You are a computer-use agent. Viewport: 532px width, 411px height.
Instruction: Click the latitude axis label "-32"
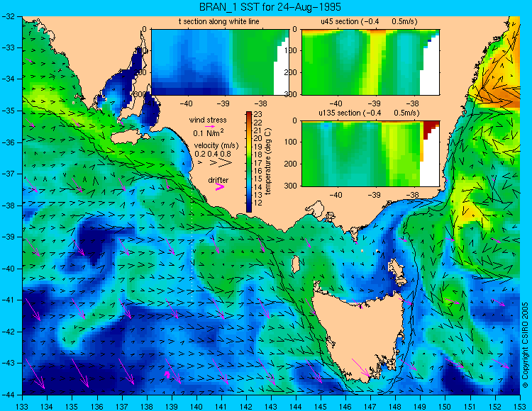(x=9, y=16)
